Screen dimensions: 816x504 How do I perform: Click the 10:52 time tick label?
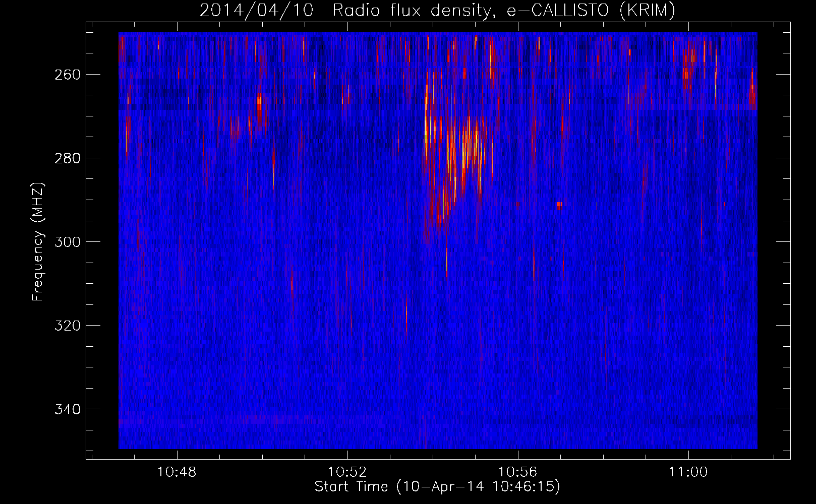(347, 472)
